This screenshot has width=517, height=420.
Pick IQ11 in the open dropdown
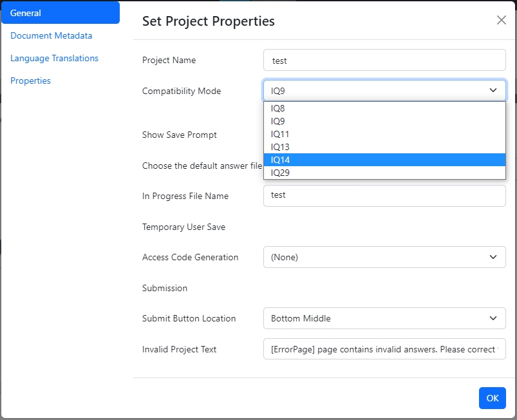(384, 134)
